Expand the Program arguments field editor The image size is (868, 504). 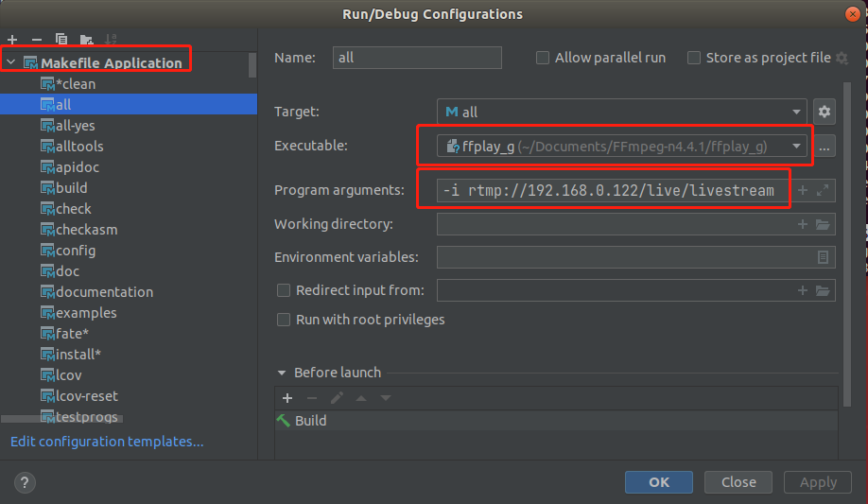(823, 190)
